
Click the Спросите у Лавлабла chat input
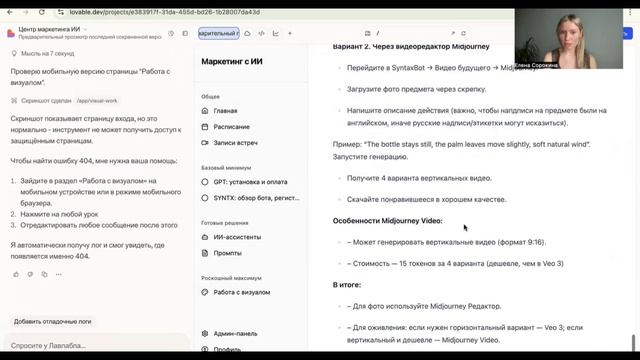point(96,345)
